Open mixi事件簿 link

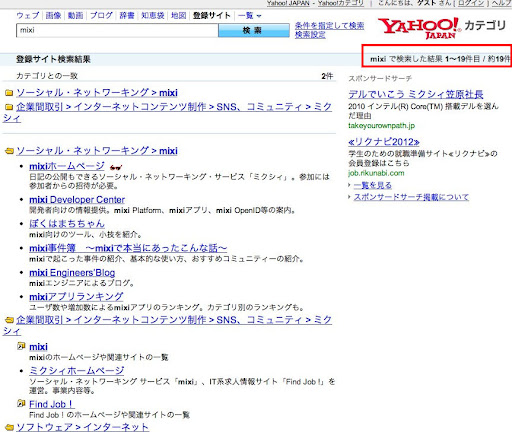(128, 248)
